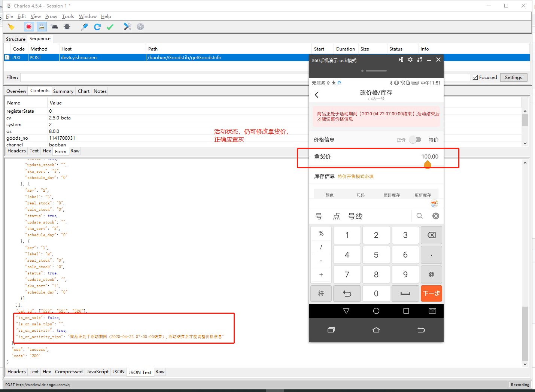
Task: Click the Settings button beside Focused
Action: (514, 78)
